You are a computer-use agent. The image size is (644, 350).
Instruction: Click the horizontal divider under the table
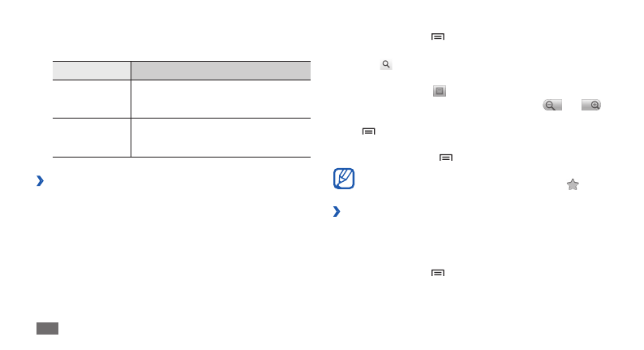[x=182, y=157]
